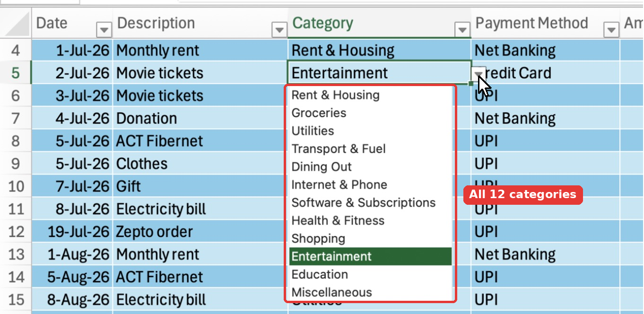Open the Description column filter dropdown
This screenshot has height=314, width=644.
coord(279,30)
